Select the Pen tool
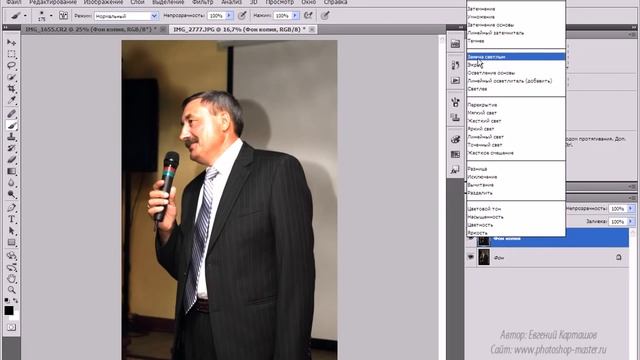Screen dimensions: 640x360 11,208
